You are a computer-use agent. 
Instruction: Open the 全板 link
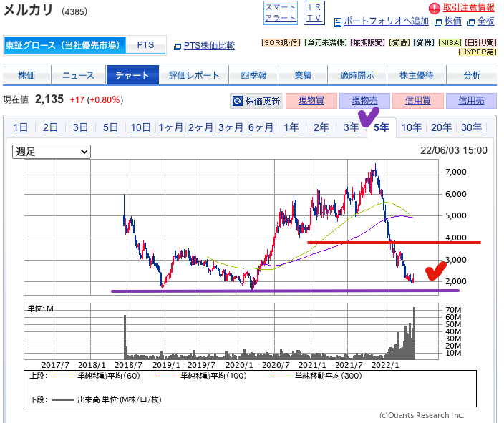click(x=485, y=21)
